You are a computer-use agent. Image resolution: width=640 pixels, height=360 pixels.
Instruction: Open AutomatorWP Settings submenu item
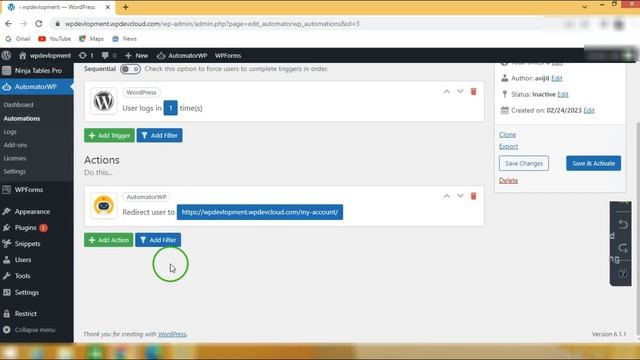[14, 171]
